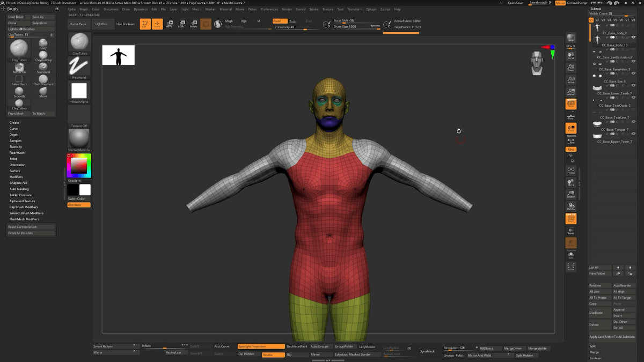Toggle Zadd mode
This screenshot has width=644, height=362.
coord(280,21)
